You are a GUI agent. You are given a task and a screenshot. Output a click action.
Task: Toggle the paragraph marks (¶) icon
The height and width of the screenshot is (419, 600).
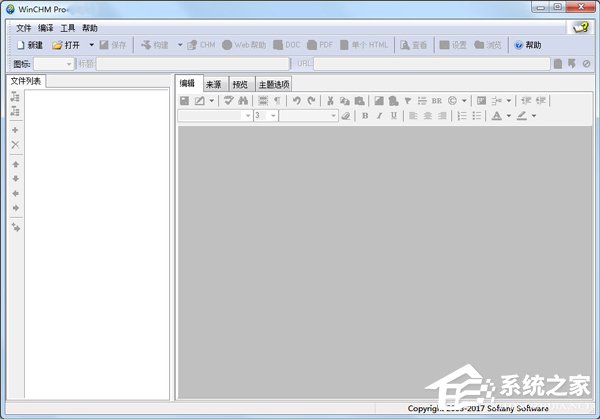tap(277, 101)
